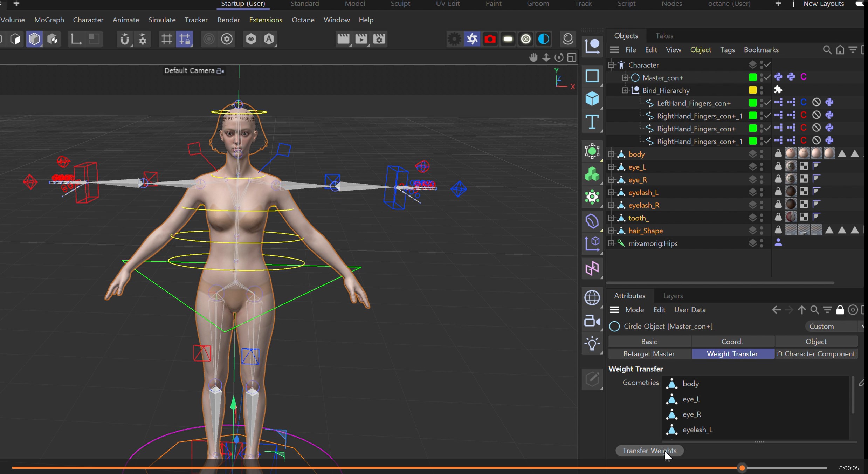Image resolution: width=868 pixels, height=474 pixels.
Task: Open the Character Component button
Action: click(x=816, y=354)
